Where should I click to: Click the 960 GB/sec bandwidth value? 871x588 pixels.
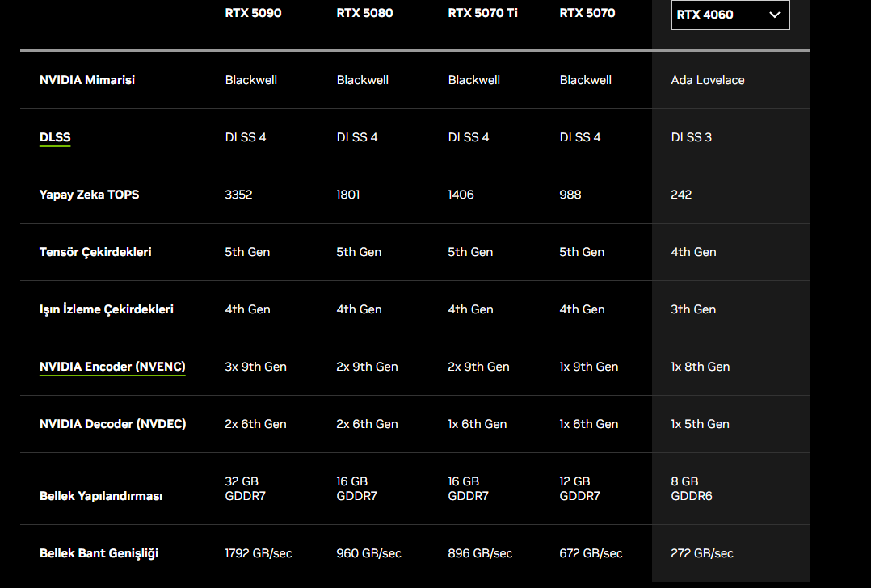click(x=368, y=553)
